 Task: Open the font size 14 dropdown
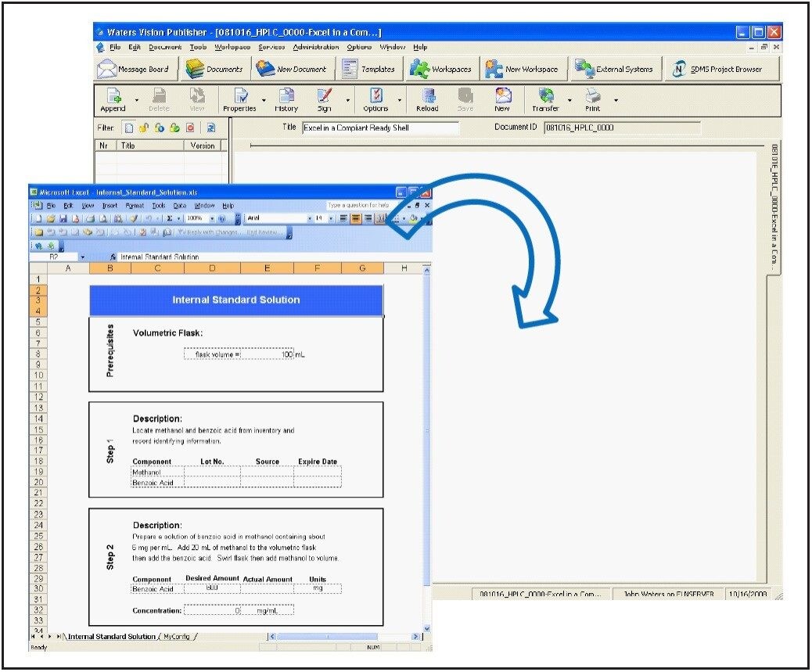click(x=332, y=217)
